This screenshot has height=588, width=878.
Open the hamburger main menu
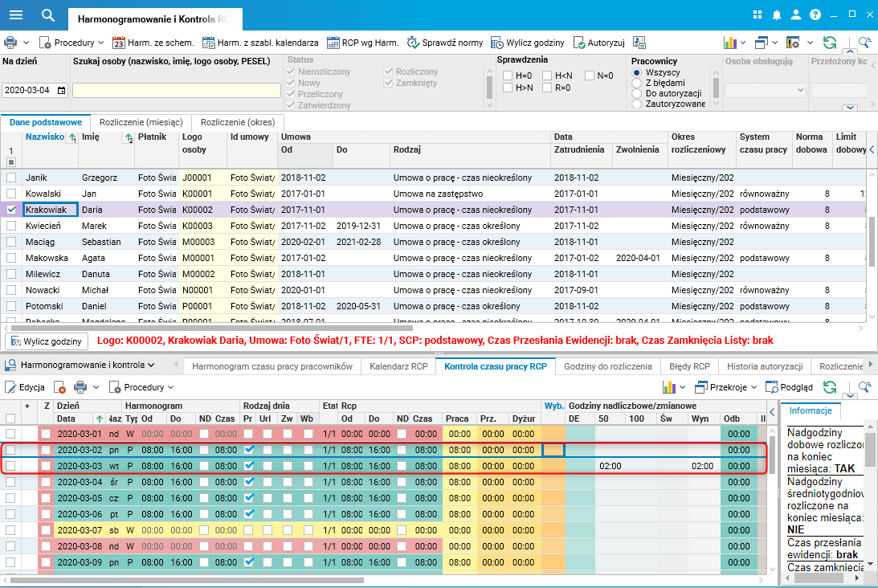15,15
